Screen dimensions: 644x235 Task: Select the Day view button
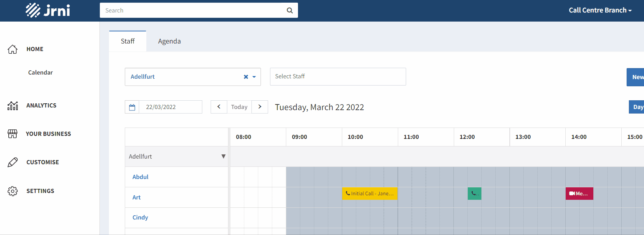pyautogui.click(x=636, y=107)
